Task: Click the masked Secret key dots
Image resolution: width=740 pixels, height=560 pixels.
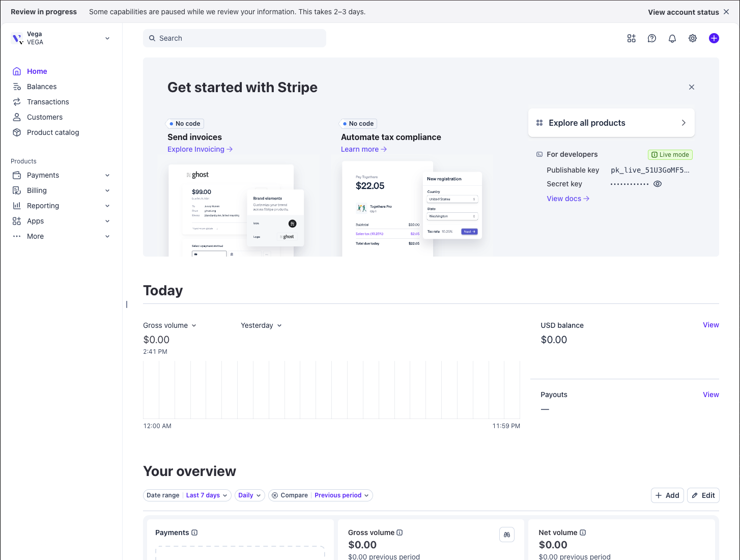Action: [x=630, y=184]
